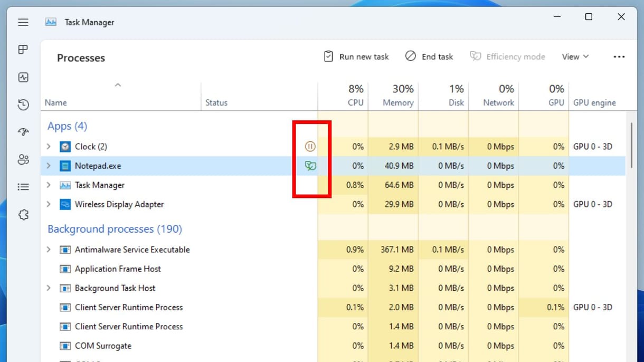This screenshot has width=644, height=362.
Task: Click the Application Frame Host icon
Action: pos(65,269)
